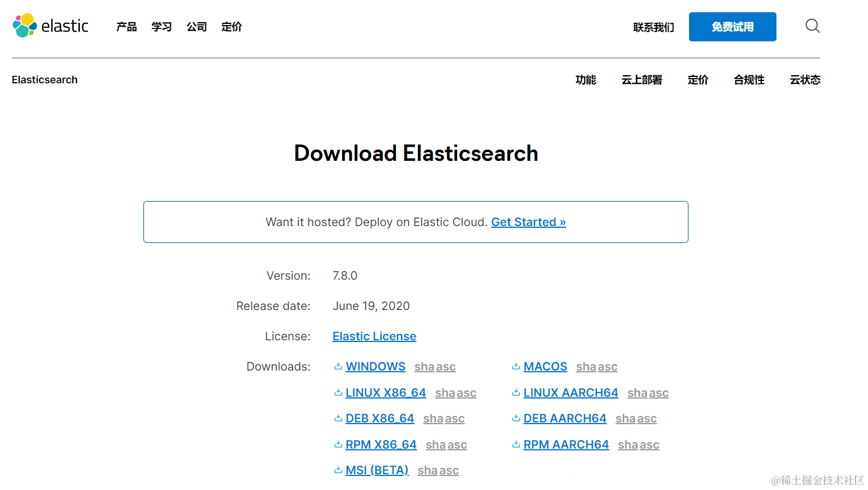Open the sha link for RPM AARCH64

tap(628, 445)
